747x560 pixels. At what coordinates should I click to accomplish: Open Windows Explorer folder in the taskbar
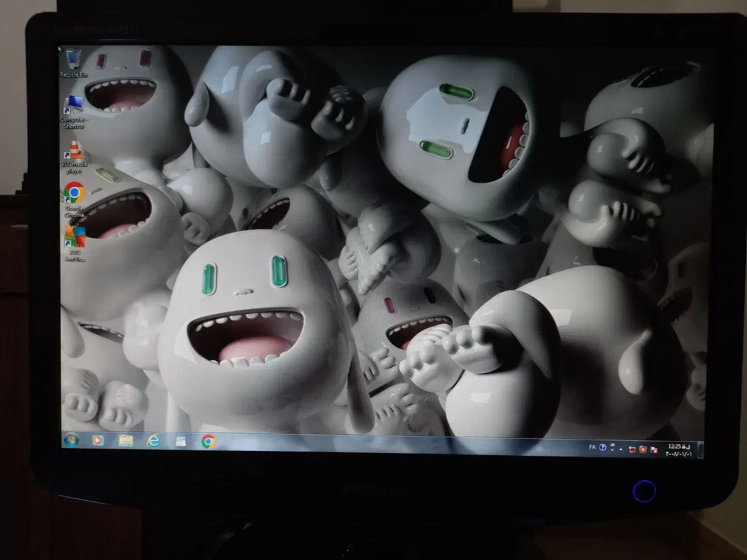(126, 441)
